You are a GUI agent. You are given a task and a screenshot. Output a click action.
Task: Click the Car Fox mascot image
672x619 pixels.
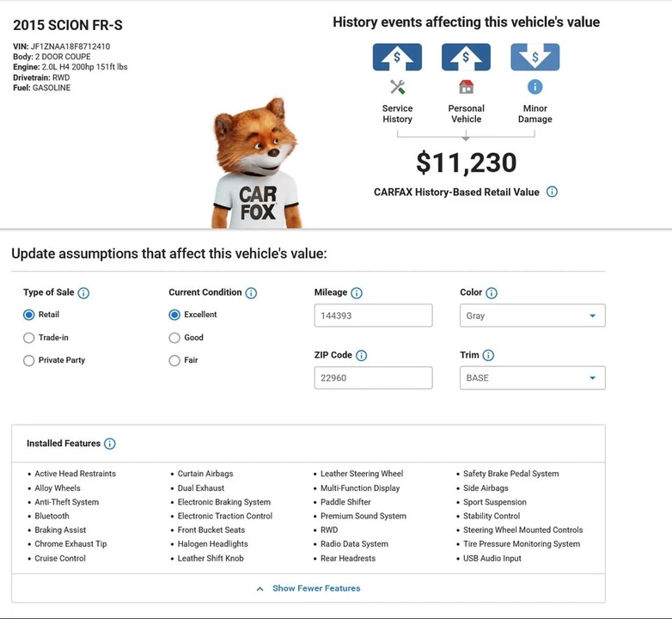256,163
